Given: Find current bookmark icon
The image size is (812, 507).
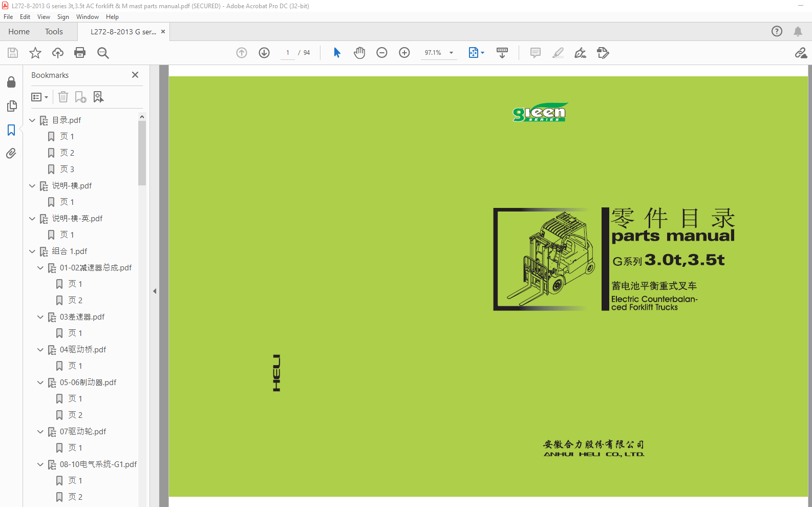Looking at the screenshot, I should click(98, 97).
